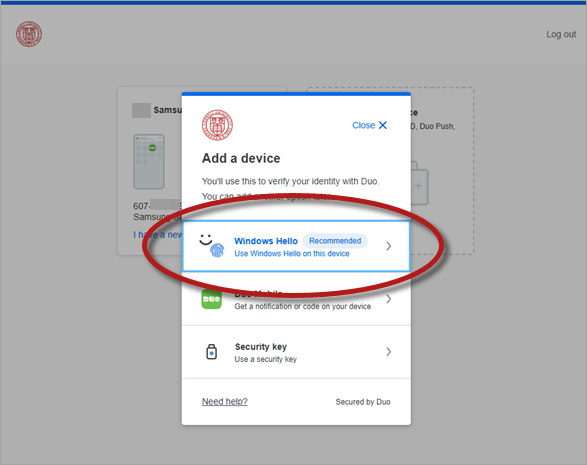This screenshot has height=465, width=587.
Task: Click the 607 phone number text
Action: [157, 206]
